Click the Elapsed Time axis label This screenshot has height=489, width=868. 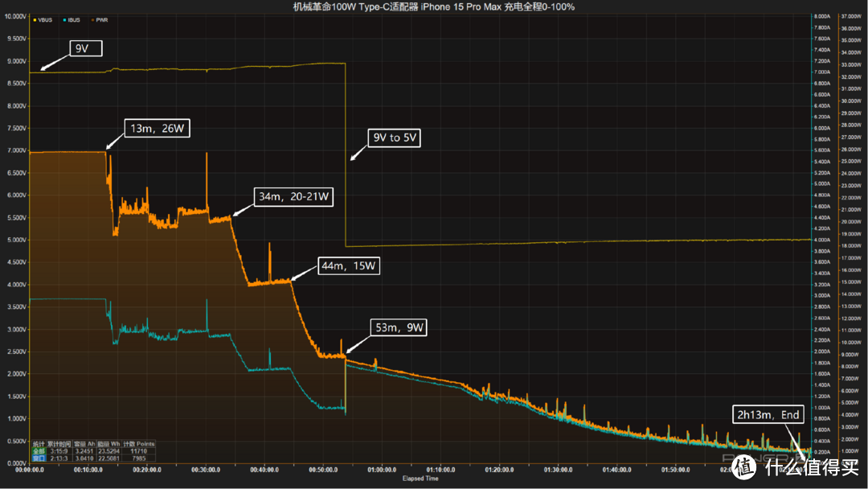click(x=420, y=479)
